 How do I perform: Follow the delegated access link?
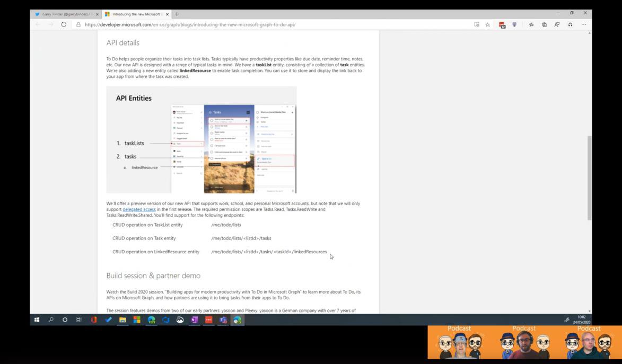139,209
